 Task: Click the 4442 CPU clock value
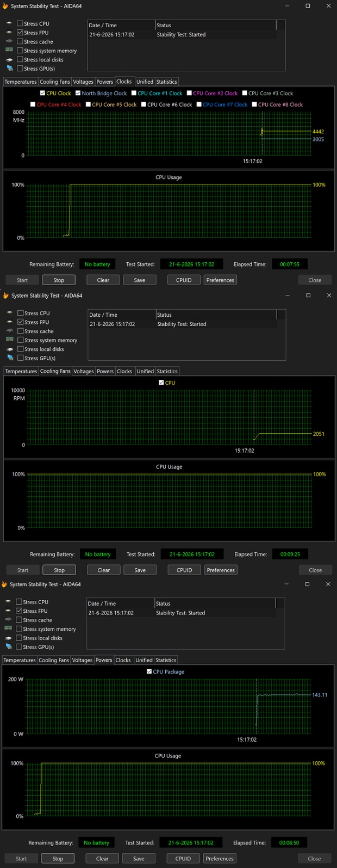(x=318, y=132)
